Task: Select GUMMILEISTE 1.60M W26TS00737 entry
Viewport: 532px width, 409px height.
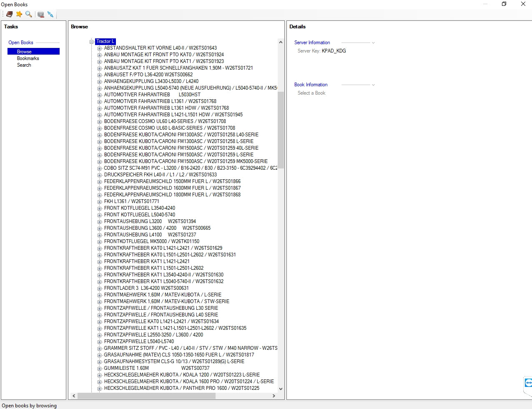Action: point(156,368)
